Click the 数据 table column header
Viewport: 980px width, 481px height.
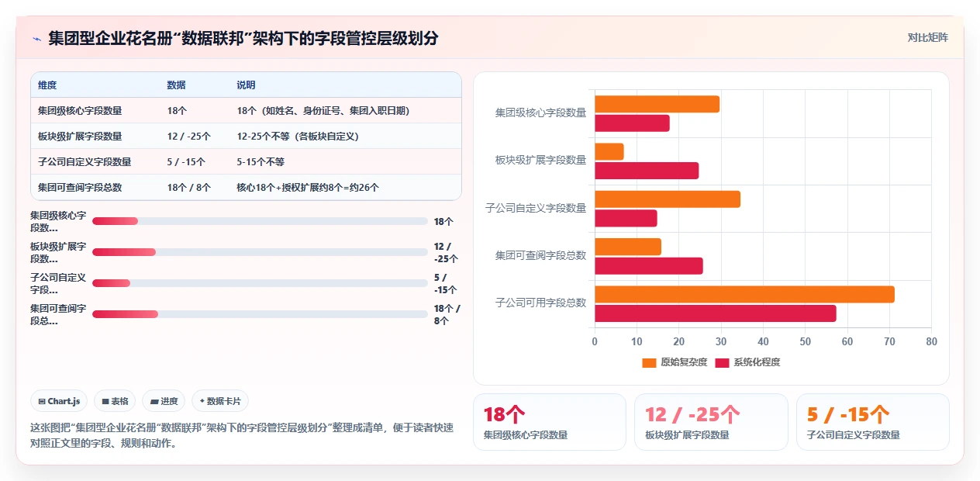pyautogui.click(x=176, y=85)
